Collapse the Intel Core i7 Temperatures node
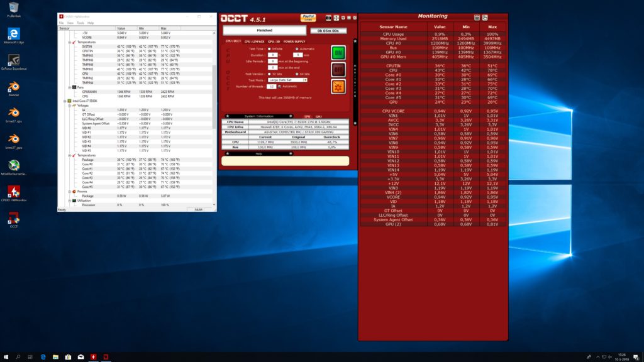The height and width of the screenshot is (362, 644). (69, 156)
